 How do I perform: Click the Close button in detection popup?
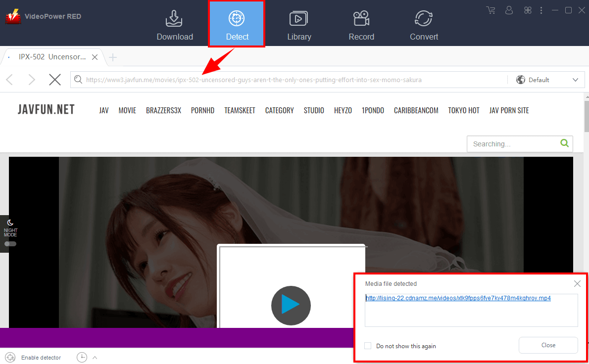pyautogui.click(x=548, y=345)
